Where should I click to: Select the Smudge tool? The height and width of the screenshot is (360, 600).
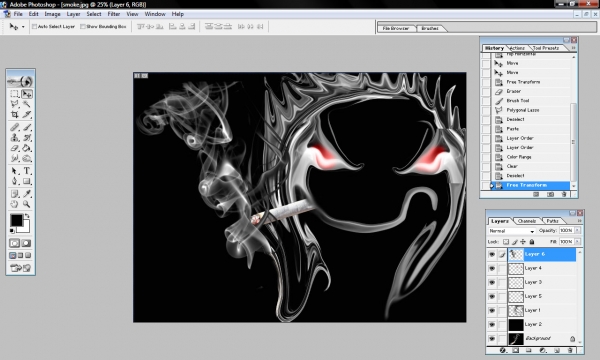(x=15, y=158)
